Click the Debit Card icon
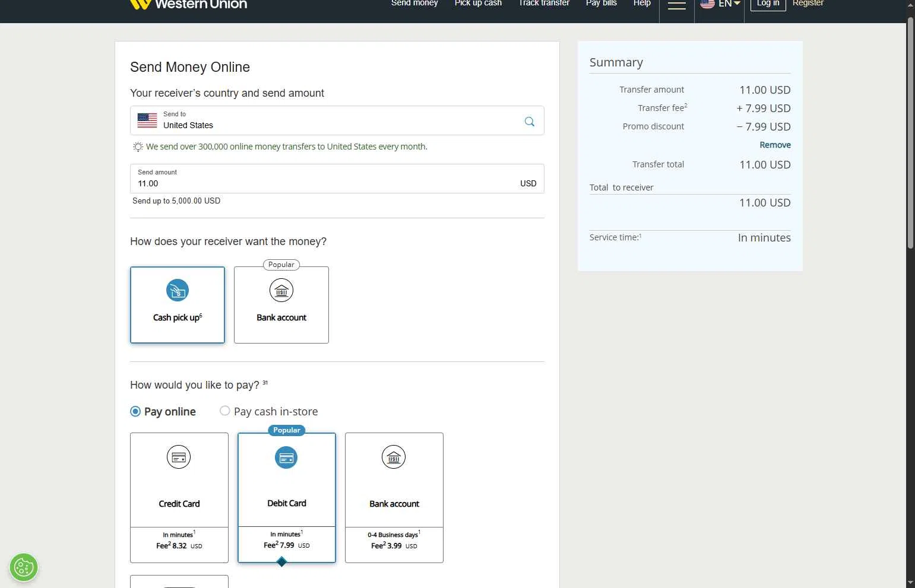Screen dimensions: 915x588 (286, 457)
